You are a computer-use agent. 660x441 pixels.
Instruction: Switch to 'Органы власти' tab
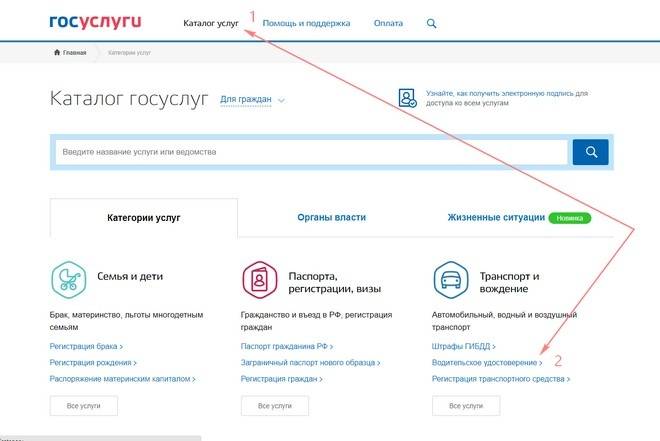(x=331, y=217)
